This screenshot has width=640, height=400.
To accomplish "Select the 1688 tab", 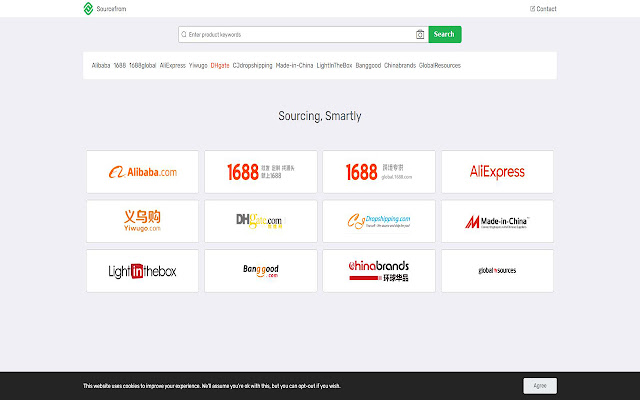I will click(x=120, y=65).
